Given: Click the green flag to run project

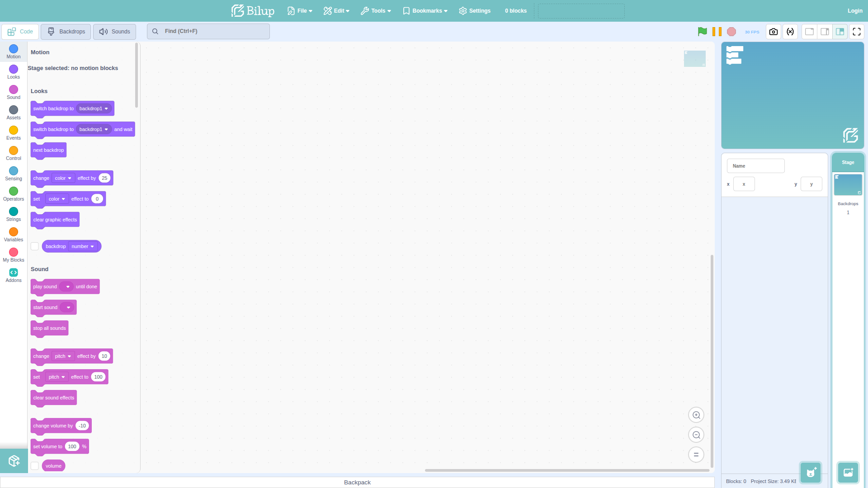Looking at the screenshot, I should point(702,32).
